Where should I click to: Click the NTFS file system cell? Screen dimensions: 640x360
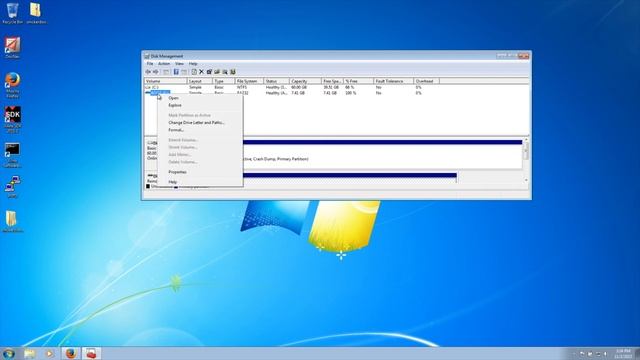coord(242,87)
